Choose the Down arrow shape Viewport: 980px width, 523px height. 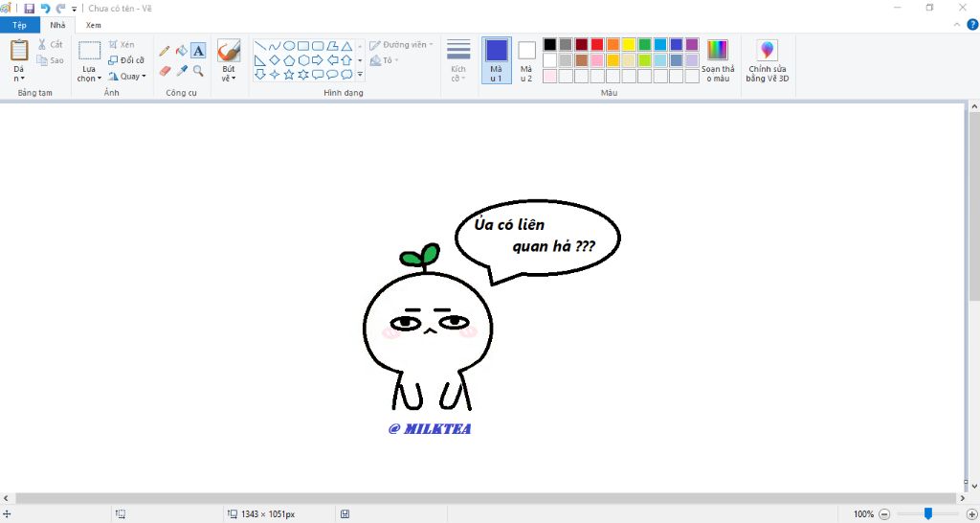(260, 75)
